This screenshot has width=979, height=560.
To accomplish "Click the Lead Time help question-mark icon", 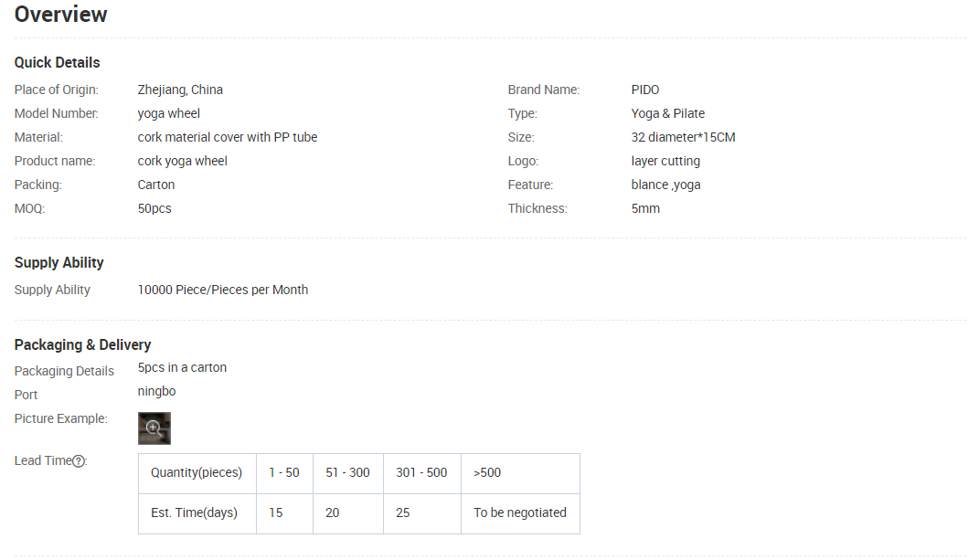I will point(79,461).
